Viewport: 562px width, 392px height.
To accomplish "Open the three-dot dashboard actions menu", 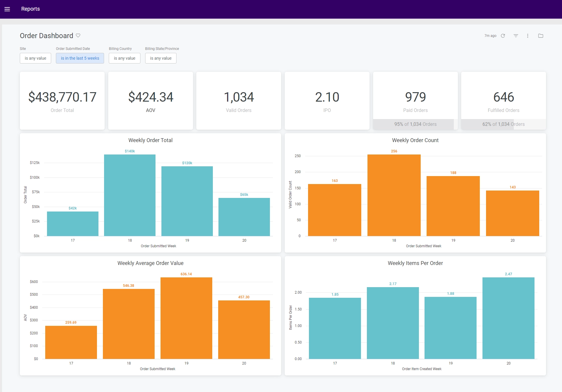I will [528, 35].
